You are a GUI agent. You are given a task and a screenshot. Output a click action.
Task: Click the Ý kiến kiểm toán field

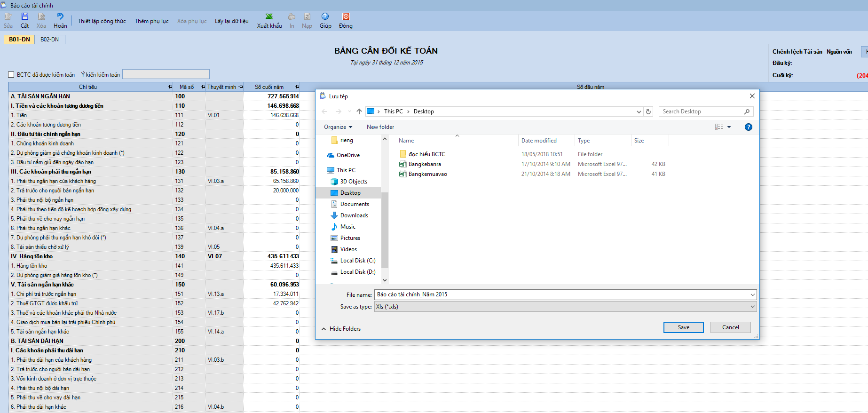point(166,74)
